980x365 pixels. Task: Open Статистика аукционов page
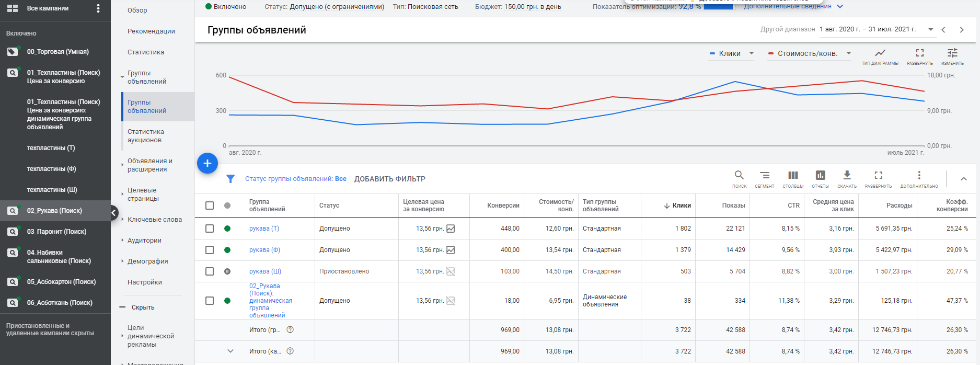pyautogui.click(x=146, y=136)
